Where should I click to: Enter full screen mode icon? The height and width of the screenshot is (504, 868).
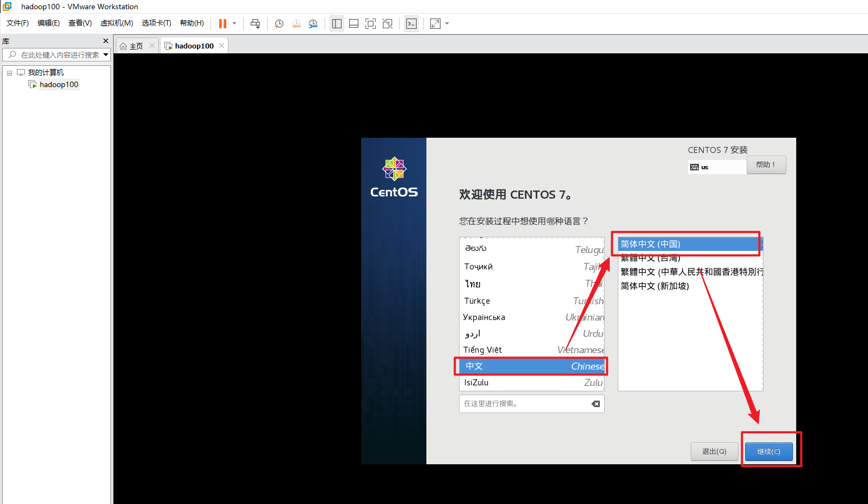click(370, 23)
